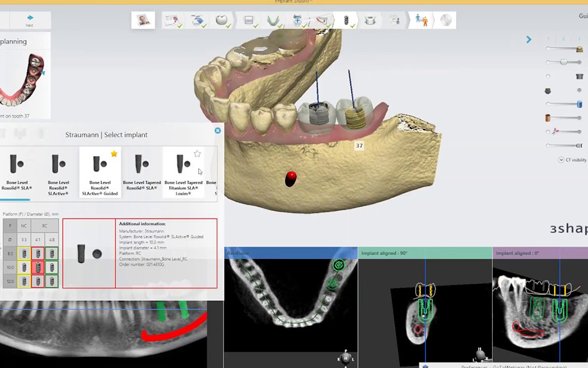Adjust the crown visibility slider
This screenshot has width=588, height=368.
564,62
